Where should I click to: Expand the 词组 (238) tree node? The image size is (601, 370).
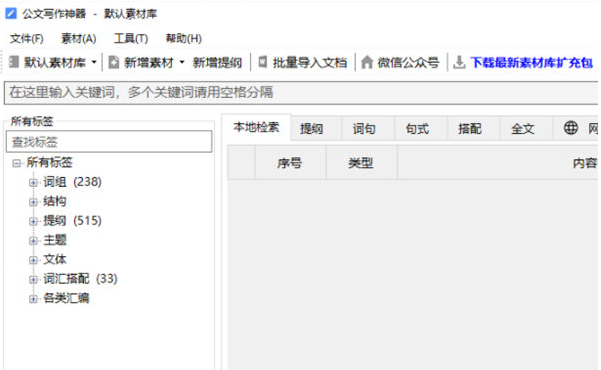[x=33, y=183]
